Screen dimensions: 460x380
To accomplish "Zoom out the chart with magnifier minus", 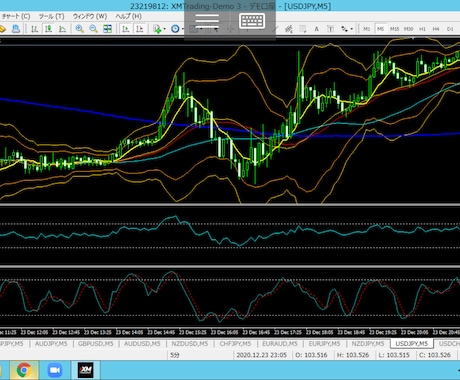I will tap(93, 29).
